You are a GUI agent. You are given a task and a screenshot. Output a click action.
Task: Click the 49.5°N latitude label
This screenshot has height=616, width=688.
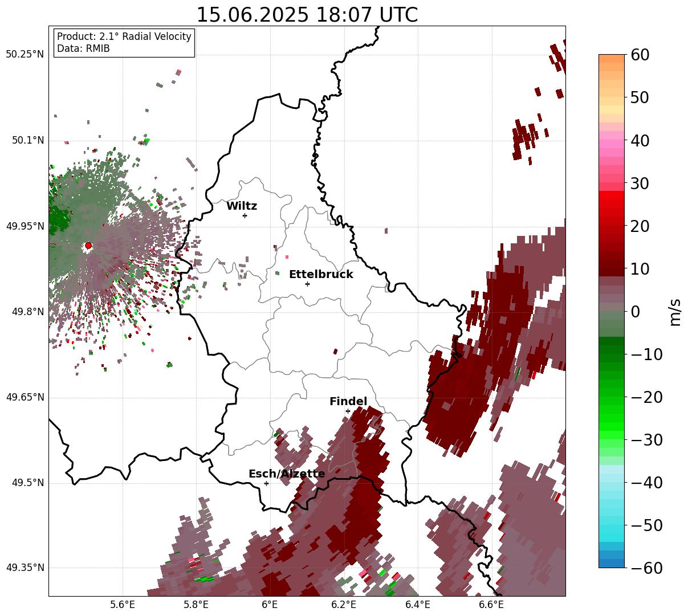(x=28, y=483)
